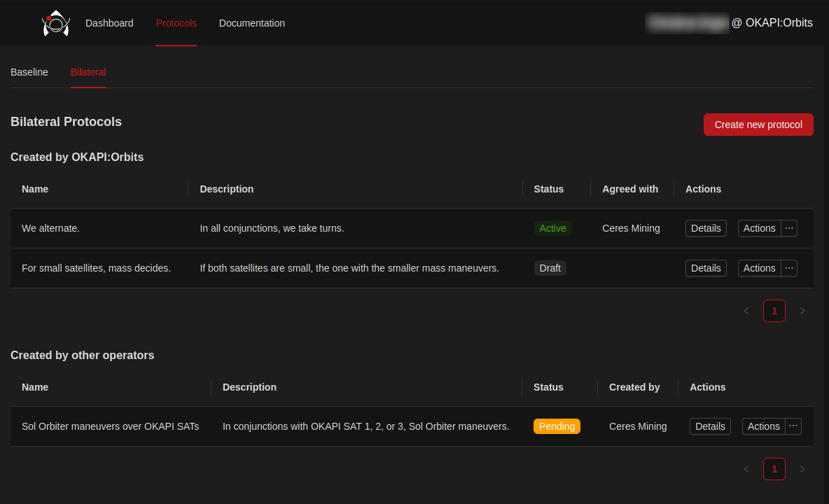
Task: Open Details for 'For small satellites' protocol
Action: coord(706,268)
